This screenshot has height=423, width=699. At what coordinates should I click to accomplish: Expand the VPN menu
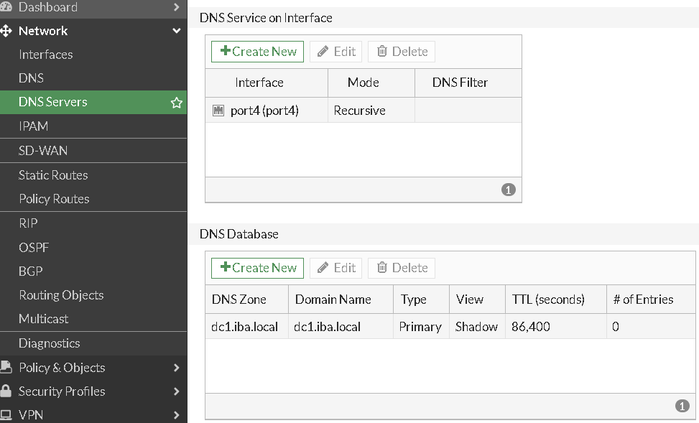(177, 415)
